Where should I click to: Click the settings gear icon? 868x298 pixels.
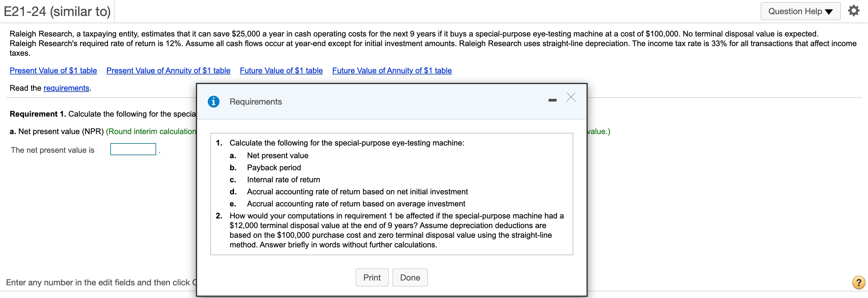[x=854, y=10]
